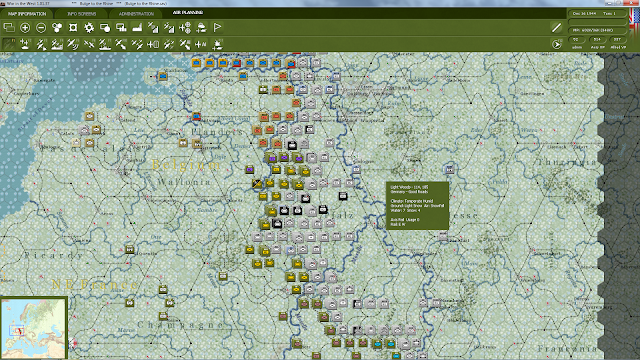Select the plane with AI label icon
This screenshot has width=640, height=360.
pyautogui.click(x=201, y=44)
